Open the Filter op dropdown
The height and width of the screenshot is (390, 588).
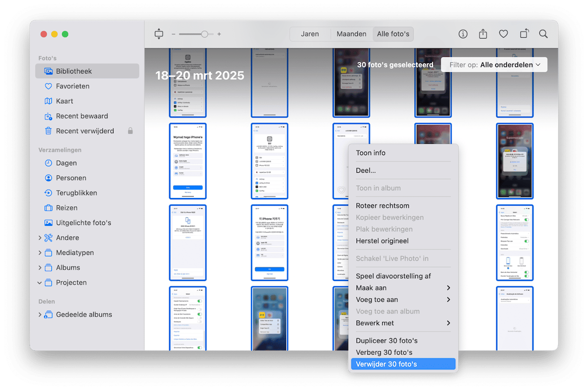coord(494,65)
